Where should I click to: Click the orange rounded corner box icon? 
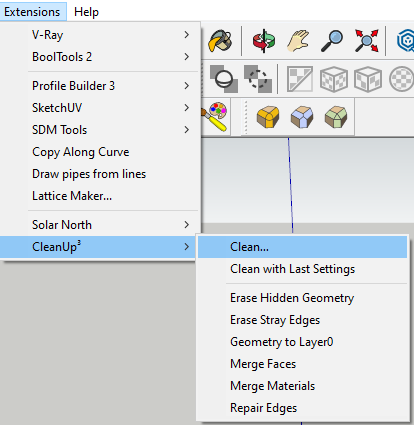(x=268, y=117)
